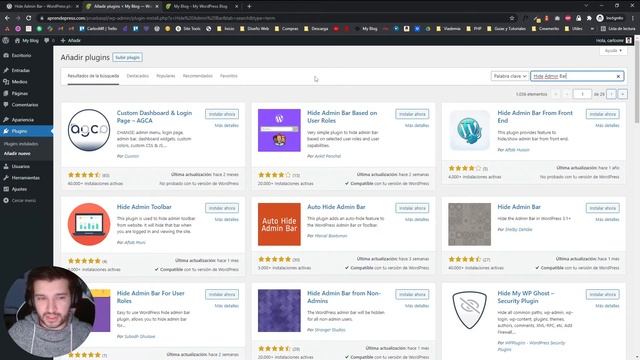
Task: Open Auto Hide Admin Bar title link
Action: coord(336,207)
